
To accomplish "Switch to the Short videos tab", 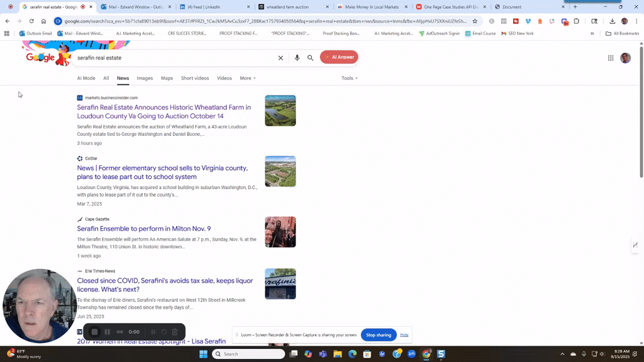I will (x=195, y=78).
